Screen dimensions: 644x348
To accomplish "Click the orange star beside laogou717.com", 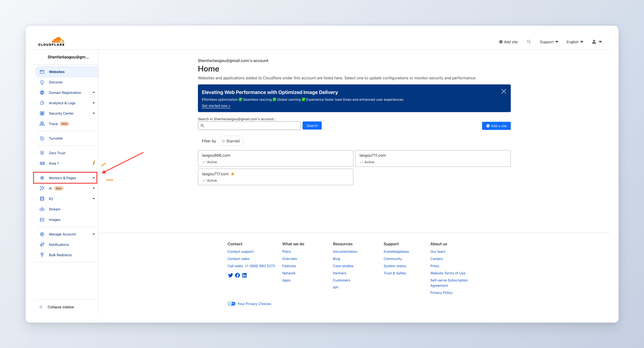I will point(232,174).
